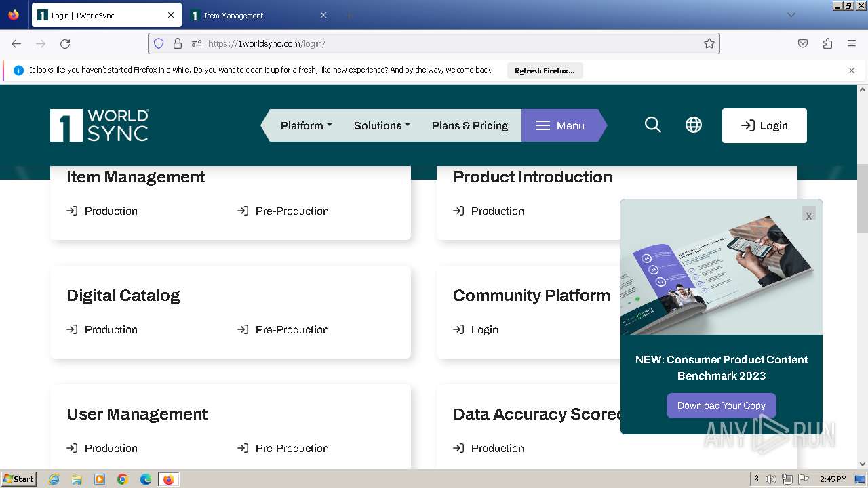Click the site permissions icon in address bar
This screenshot has width=868, height=488.
pyautogui.click(x=197, y=43)
